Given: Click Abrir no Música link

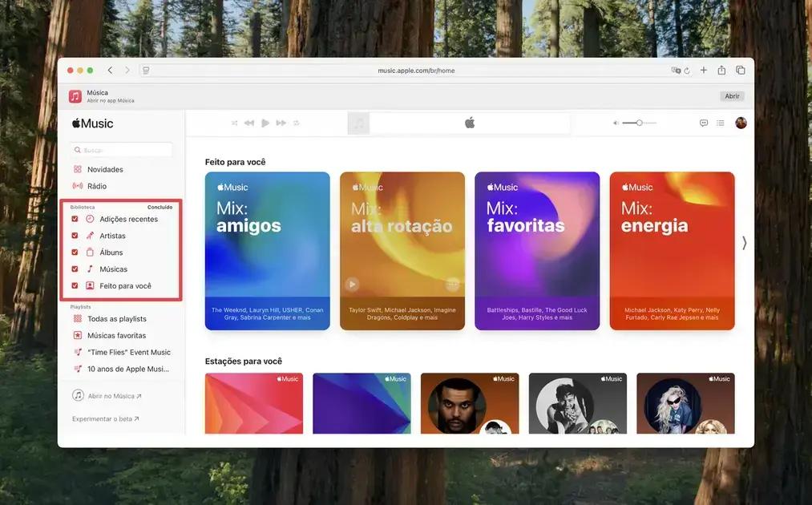Looking at the screenshot, I should (107, 396).
